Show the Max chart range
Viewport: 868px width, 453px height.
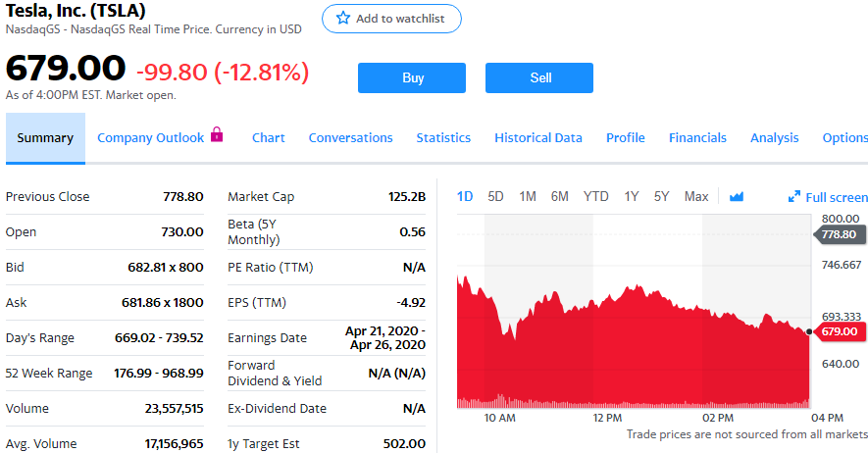(x=696, y=197)
